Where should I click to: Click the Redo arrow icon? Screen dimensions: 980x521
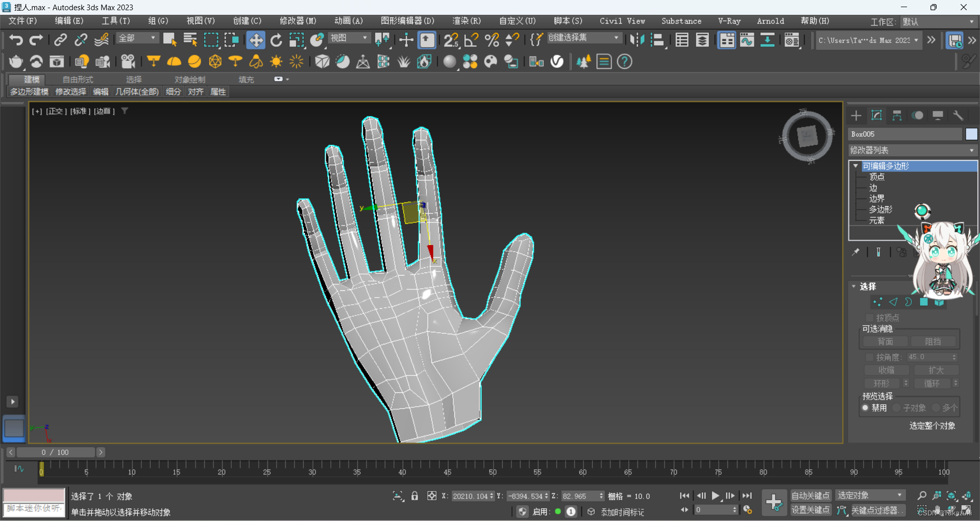[x=36, y=40]
